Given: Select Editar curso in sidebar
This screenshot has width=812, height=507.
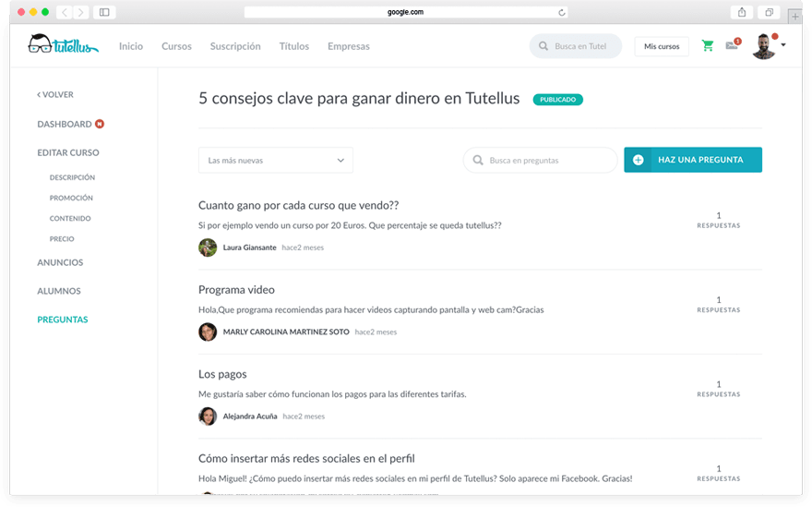Looking at the screenshot, I should (x=68, y=152).
